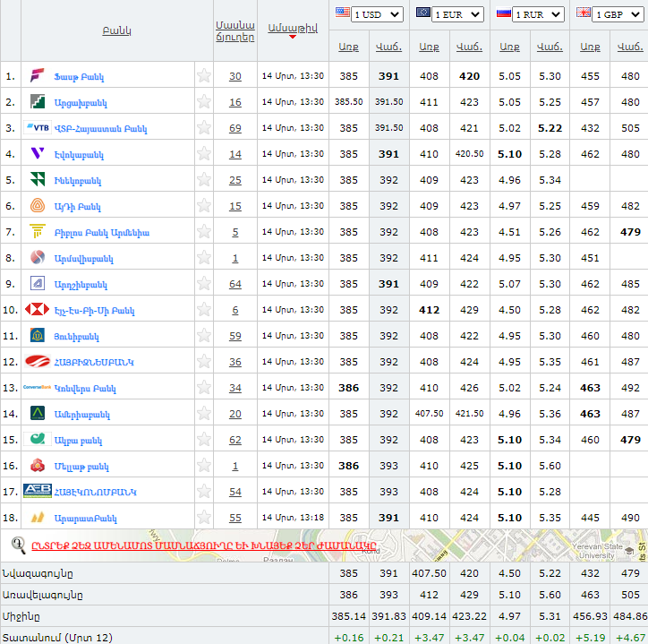Toggle the favorite star in row 10
The image size is (648, 644).
pos(204,309)
